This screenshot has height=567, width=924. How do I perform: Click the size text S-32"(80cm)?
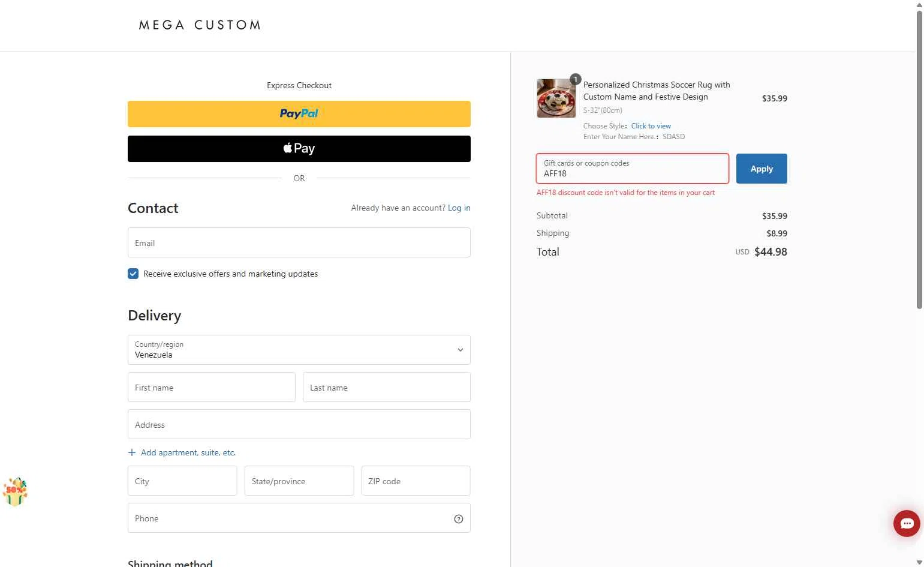[x=603, y=110]
